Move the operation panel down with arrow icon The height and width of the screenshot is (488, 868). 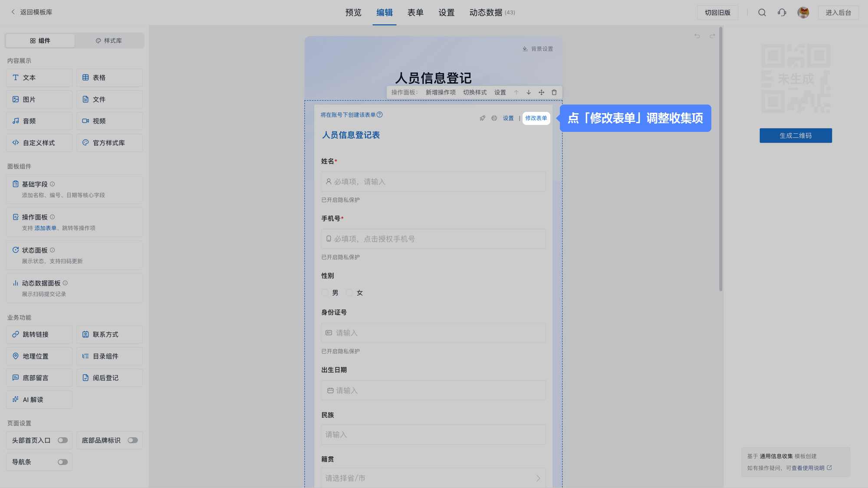529,92
